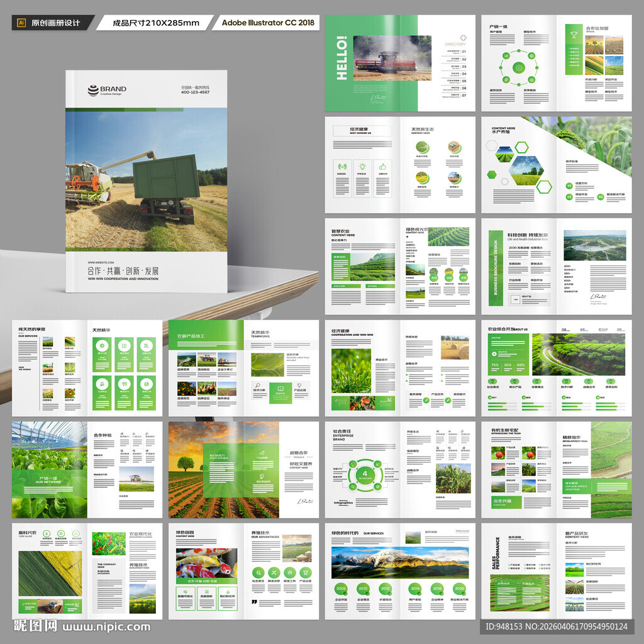Click the "农业现代化" heading
The image size is (644, 644).
(x=140, y=534)
